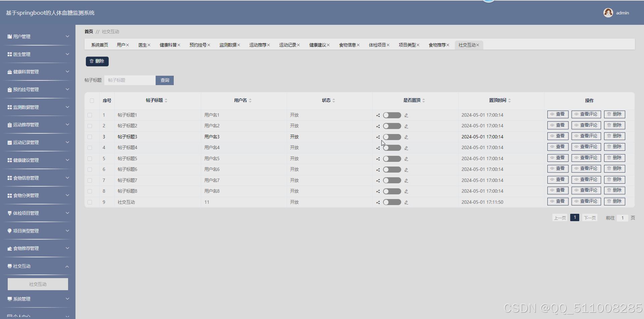This screenshot has width=644, height=319.
Task: Close the 健康科普 tab with its X
Action: click(x=179, y=45)
